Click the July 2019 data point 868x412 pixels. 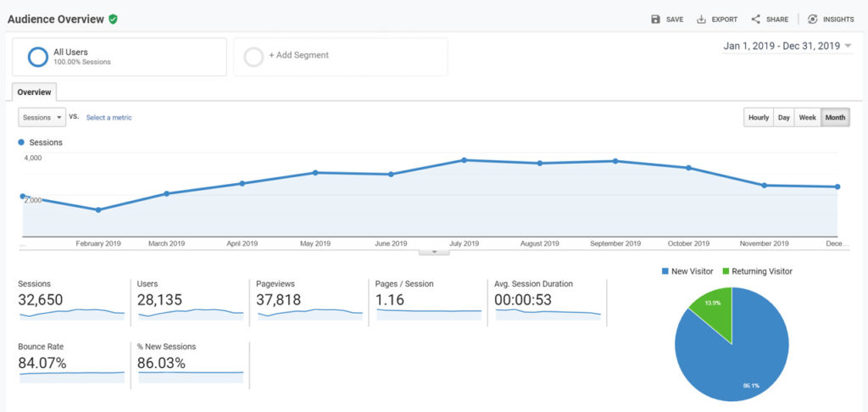[x=464, y=160]
